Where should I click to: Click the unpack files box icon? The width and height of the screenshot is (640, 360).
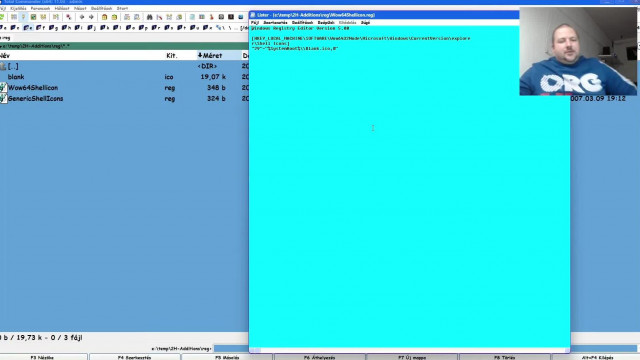(x=114, y=17)
